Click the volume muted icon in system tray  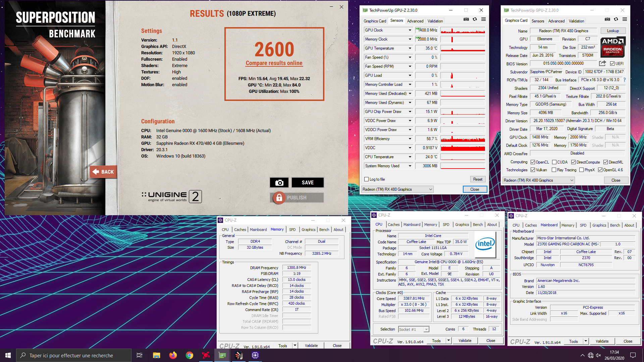pos(599,355)
